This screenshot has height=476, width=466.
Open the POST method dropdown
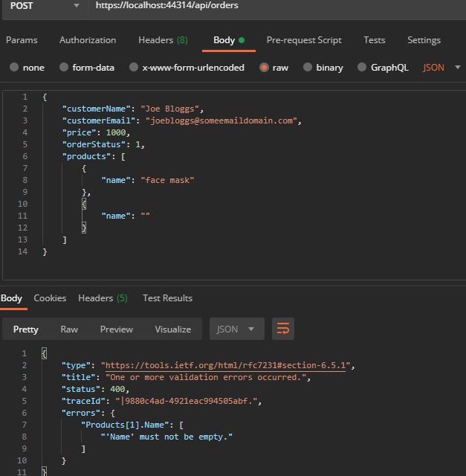click(x=43, y=6)
